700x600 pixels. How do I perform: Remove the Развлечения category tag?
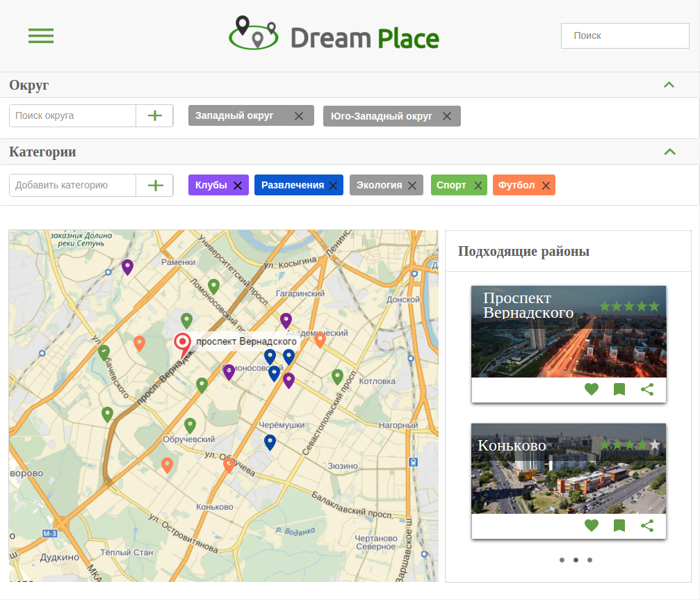click(x=333, y=186)
